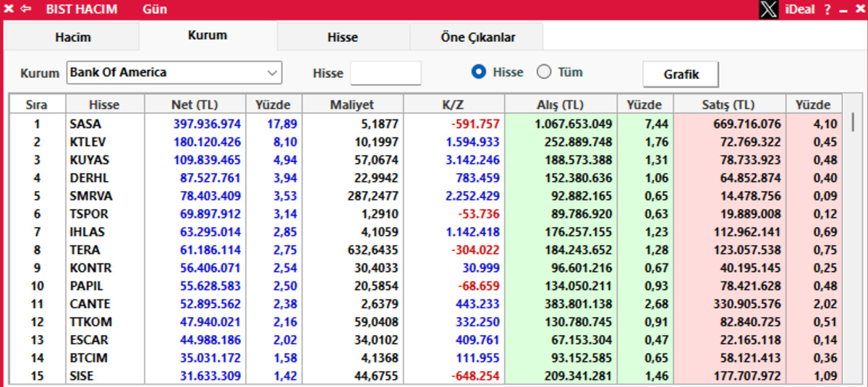This screenshot has height=387, width=868.
Task: Select the IHLAS stock row
Action: [x=426, y=232]
